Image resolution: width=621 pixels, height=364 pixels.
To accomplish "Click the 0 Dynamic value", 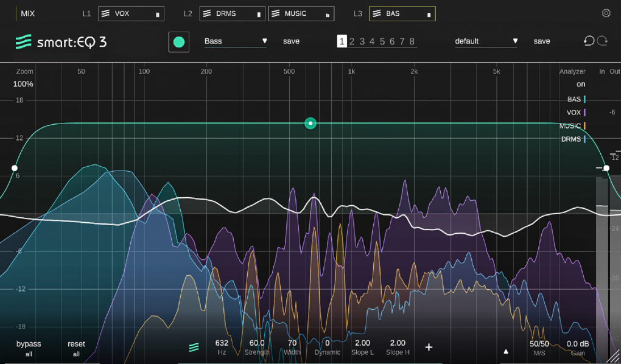I will click(327, 343).
